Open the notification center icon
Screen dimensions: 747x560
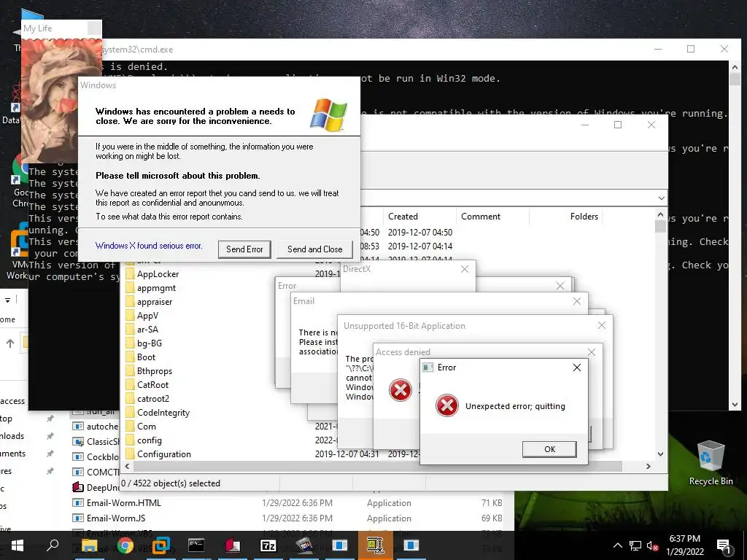click(724, 547)
